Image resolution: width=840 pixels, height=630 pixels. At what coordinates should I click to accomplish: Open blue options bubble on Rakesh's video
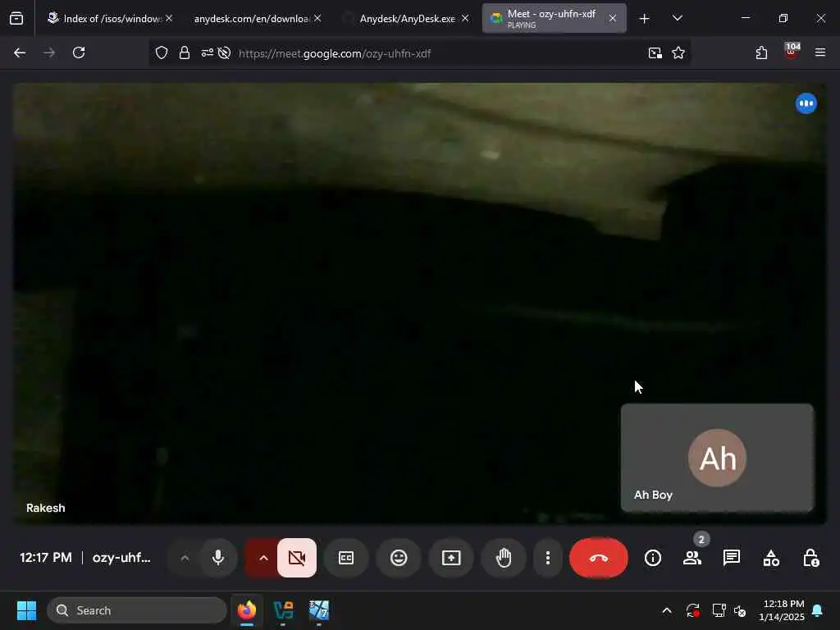click(x=806, y=103)
